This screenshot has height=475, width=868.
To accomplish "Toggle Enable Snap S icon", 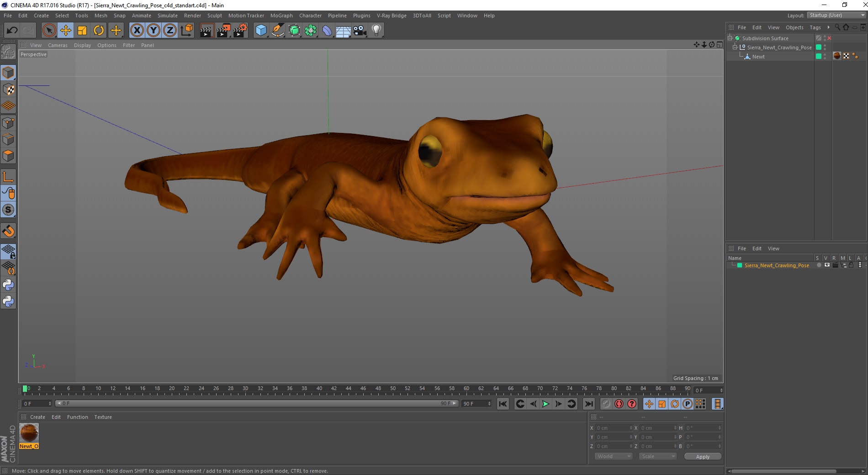I will coord(8,210).
